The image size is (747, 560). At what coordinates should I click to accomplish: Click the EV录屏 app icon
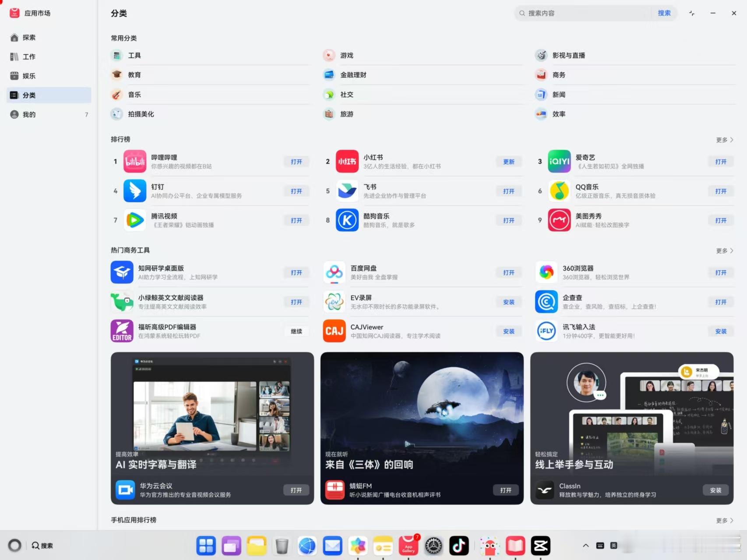tap(335, 302)
